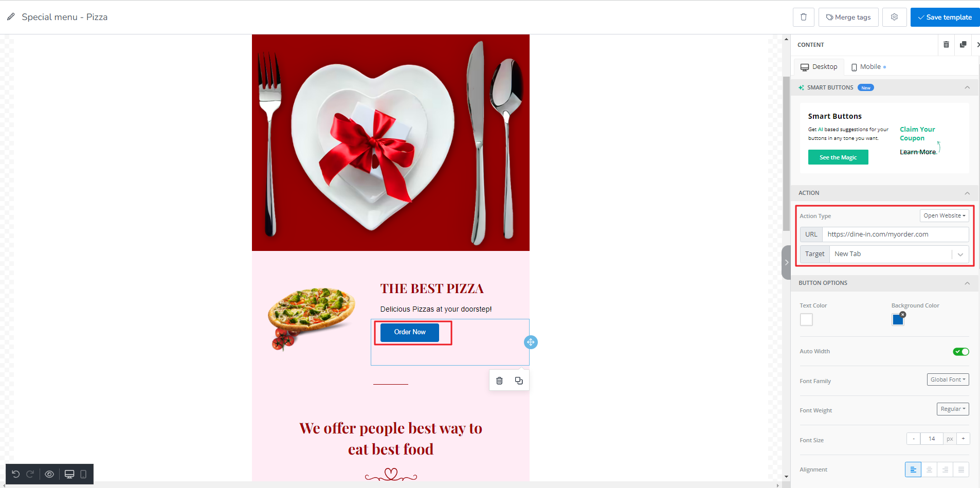Click the trash icon in top header
Screen dimensions: 980x488
pos(804,17)
